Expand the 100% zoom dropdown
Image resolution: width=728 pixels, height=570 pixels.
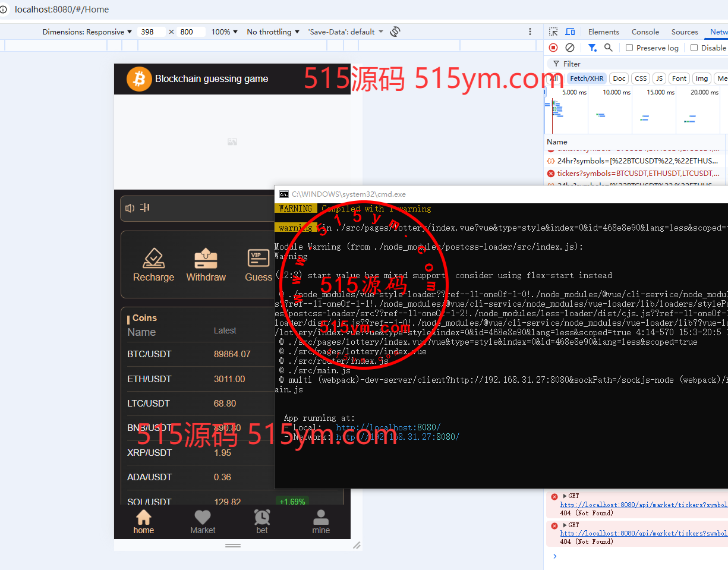coord(225,32)
